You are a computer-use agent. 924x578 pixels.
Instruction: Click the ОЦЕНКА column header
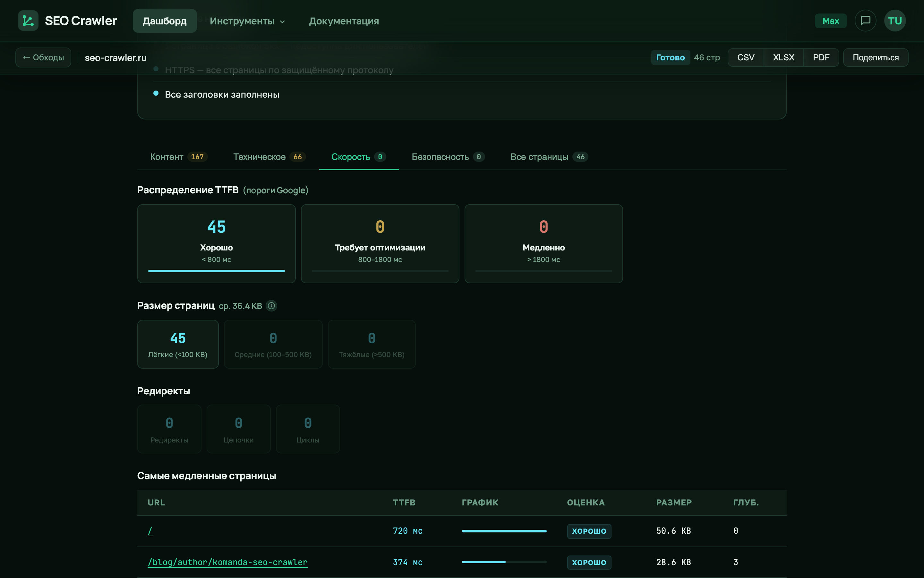(x=586, y=502)
